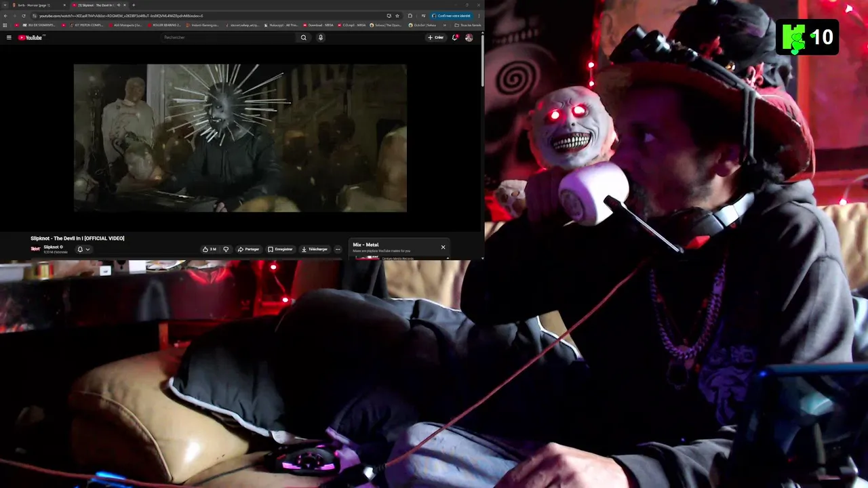Activate voice search microphone icon
The width and height of the screenshot is (868, 488).
[x=321, y=37]
